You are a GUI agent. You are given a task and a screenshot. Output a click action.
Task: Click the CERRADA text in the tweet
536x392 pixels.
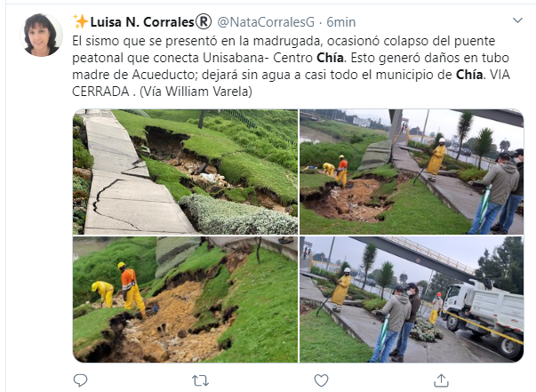pyautogui.click(x=100, y=92)
